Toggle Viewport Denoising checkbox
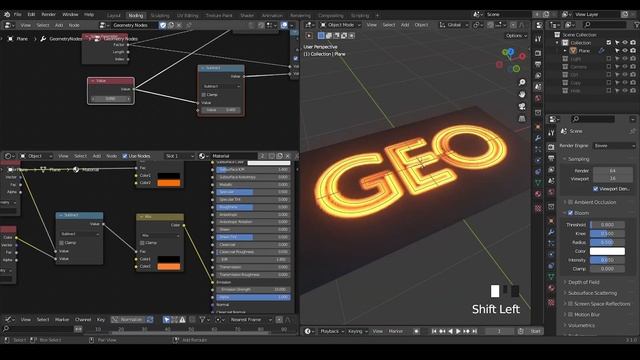This screenshot has width=640, height=360. (595, 189)
